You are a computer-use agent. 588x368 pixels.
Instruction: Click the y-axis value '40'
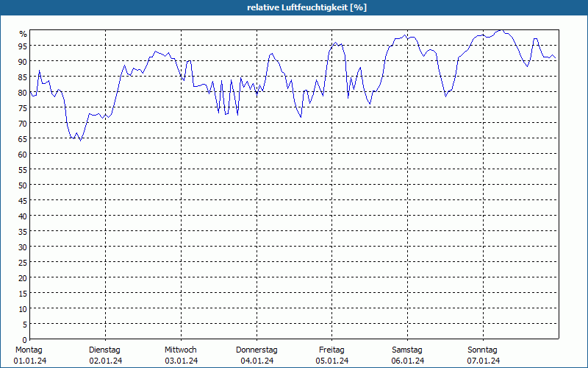coord(23,216)
